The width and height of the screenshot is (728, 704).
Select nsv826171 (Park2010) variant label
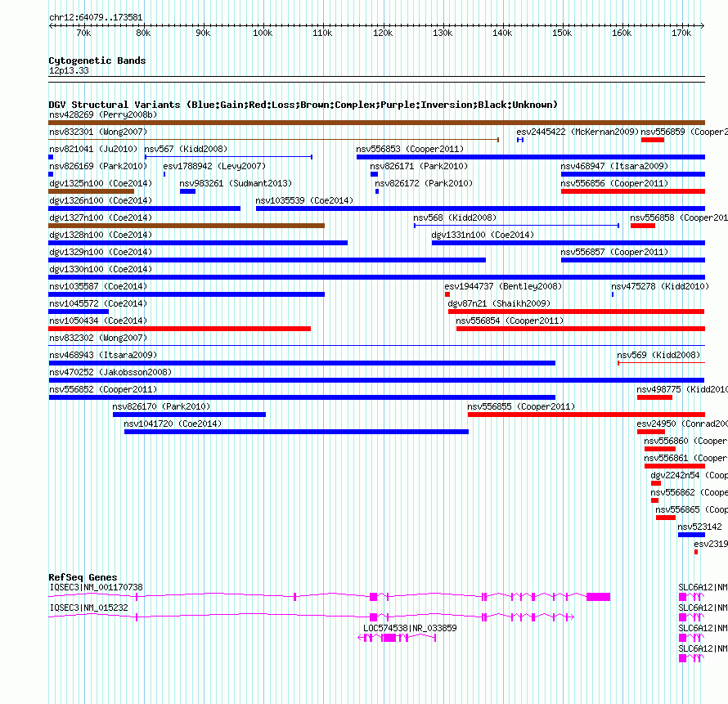[419, 166]
